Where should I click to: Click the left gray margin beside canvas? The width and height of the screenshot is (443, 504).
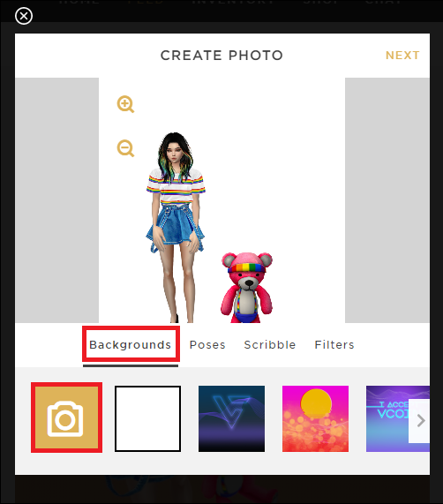pos(56,200)
